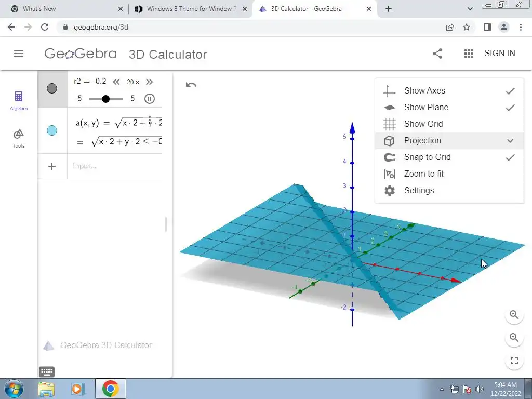Toggle visibility of function a(x, y)
532x399 pixels.
[52, 130]
